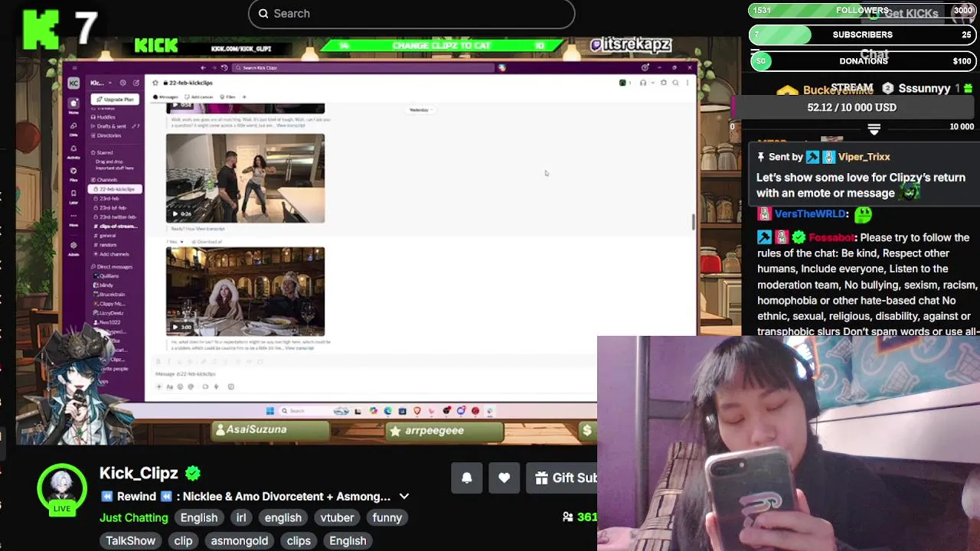
Task: Open Huddles in Slack sidebar
Action: click(101, 117)
